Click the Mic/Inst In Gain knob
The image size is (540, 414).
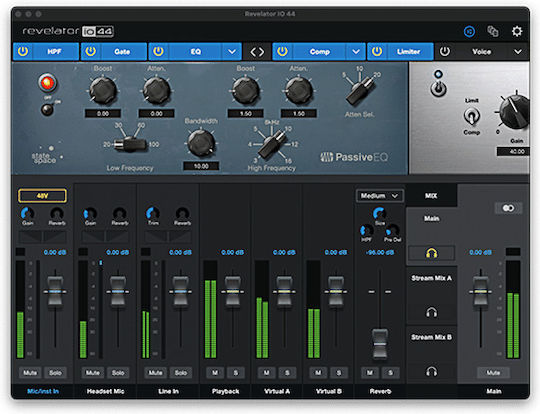28,214
